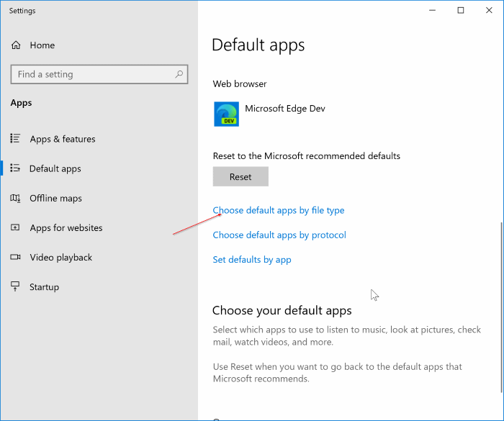Click the Settings window title text

pyautogui.click(x=22, y=11)
